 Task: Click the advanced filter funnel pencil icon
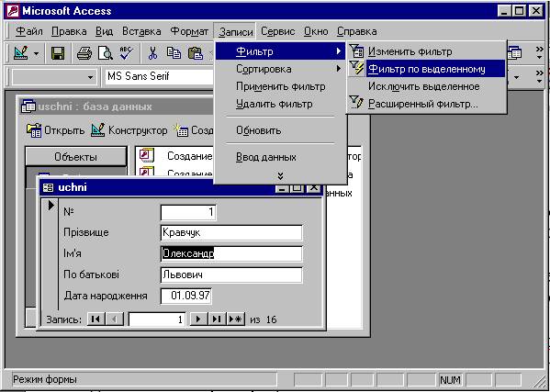tap(357, 104)
